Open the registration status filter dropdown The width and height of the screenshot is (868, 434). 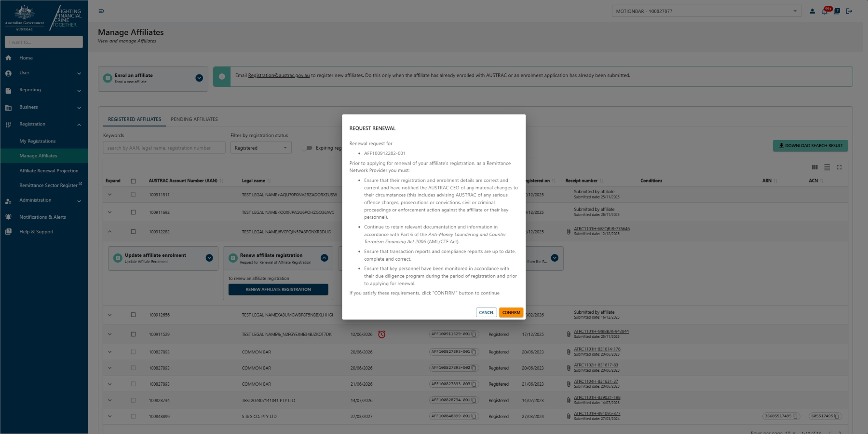coord(261,148)
